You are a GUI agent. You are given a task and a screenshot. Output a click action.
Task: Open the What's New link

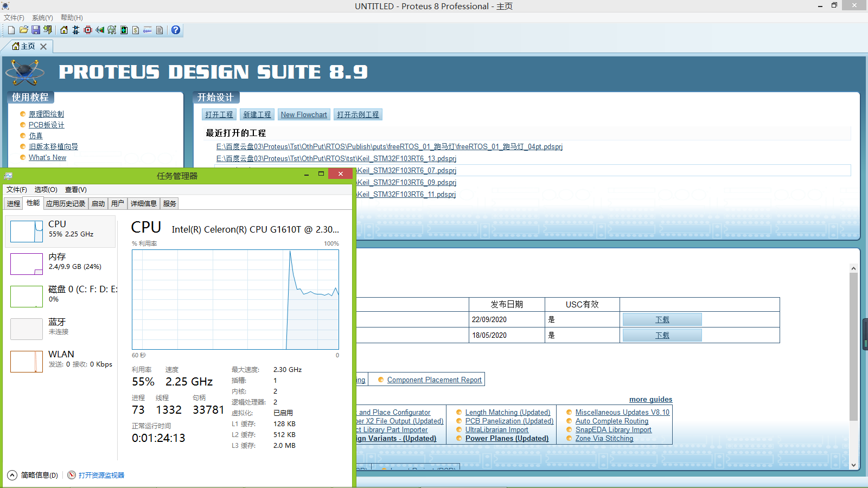click(x=48, y=157)
